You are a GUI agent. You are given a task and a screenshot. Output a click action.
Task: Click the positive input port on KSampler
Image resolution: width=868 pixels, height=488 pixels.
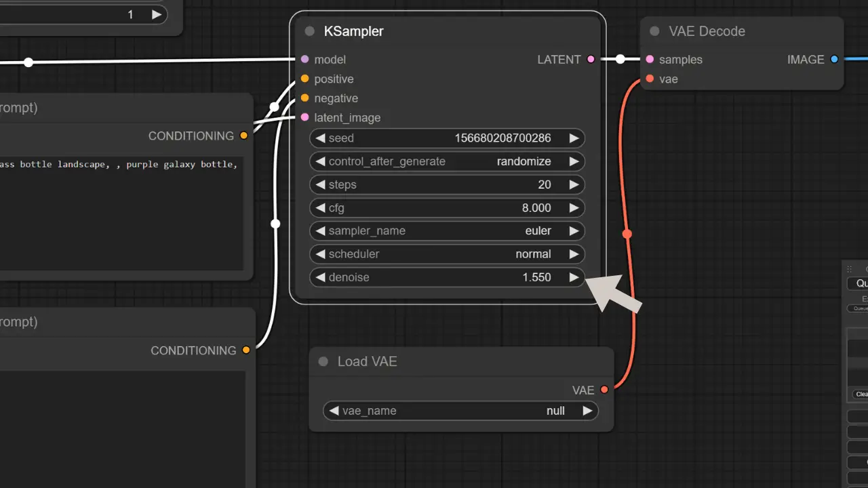(x=304, y=79)
